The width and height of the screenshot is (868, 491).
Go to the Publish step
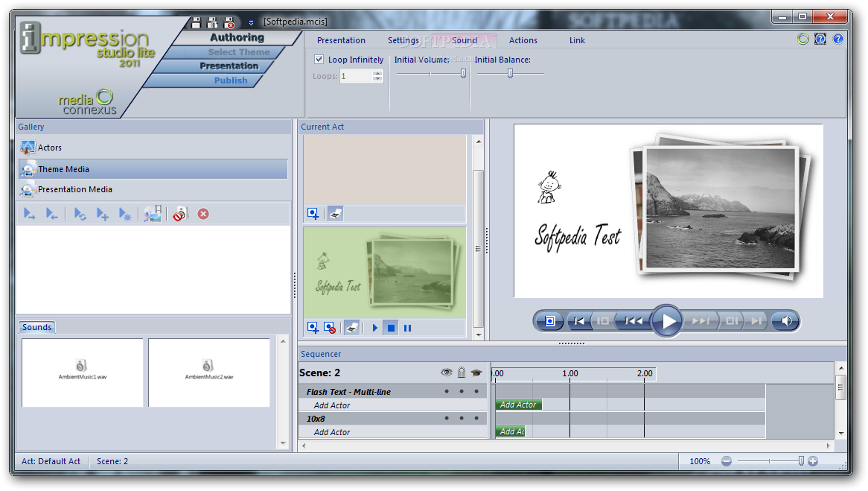tap(231, 80)
